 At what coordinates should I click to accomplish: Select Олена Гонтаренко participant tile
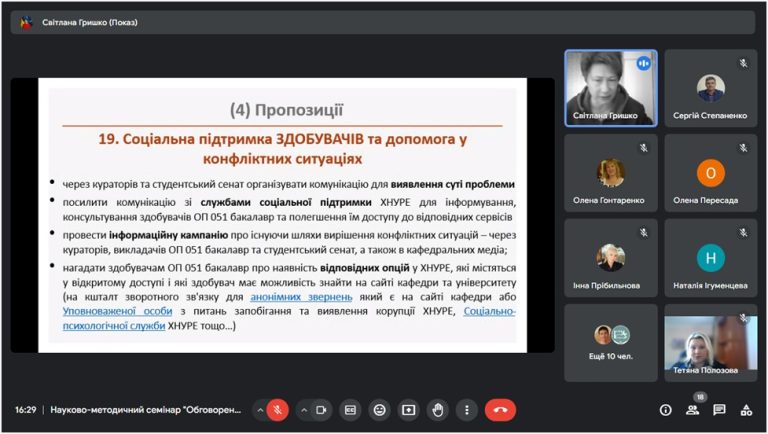611,173
